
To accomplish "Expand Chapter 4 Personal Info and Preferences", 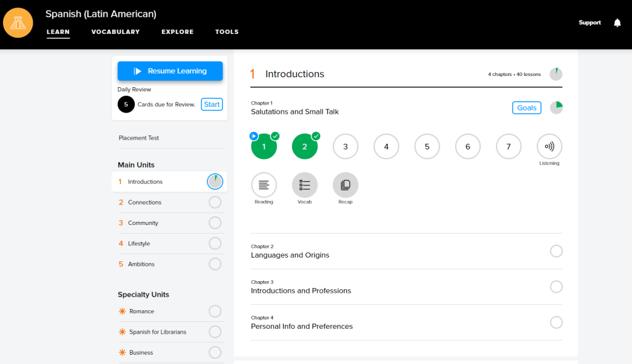I will pyautogui.click(x=302, y=326).
